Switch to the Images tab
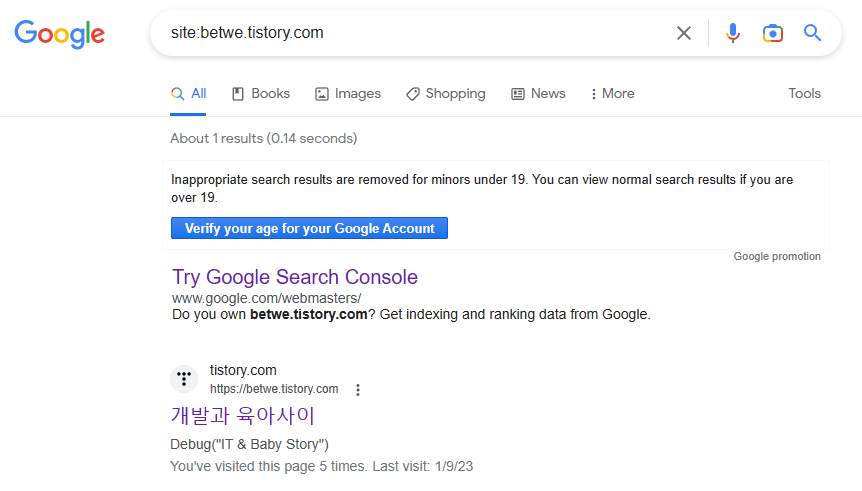Image resolution: width=862 pixels, height=491 pixels. pos(347,93)
